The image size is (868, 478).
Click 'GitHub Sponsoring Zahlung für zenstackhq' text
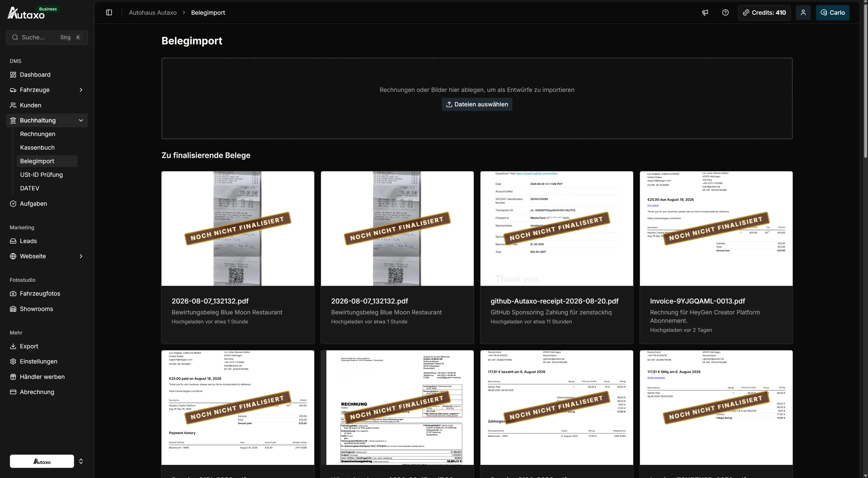tap(551, 313)
